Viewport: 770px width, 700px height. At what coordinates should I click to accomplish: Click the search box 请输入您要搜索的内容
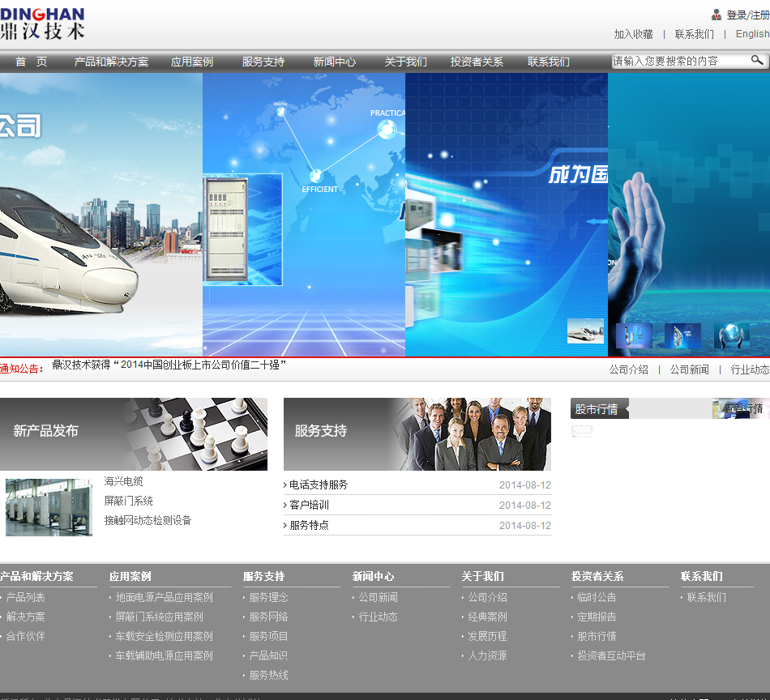[682, 61]
